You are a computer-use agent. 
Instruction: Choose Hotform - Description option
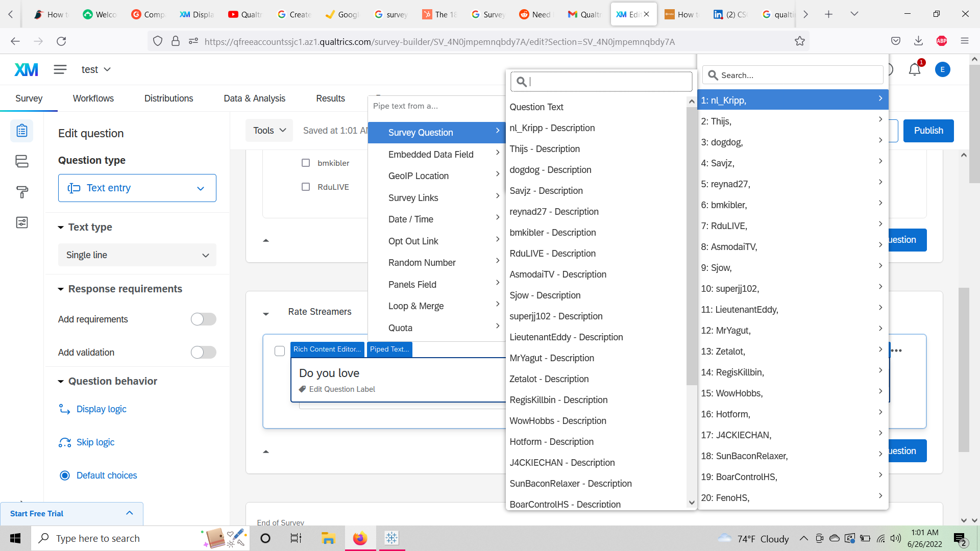597,442
